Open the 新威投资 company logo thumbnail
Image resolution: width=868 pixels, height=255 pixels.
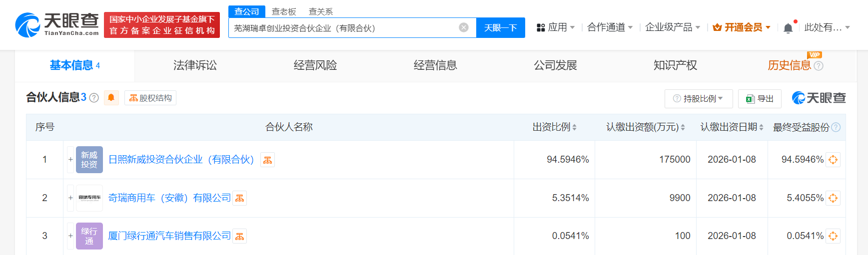click(x=89, y=160)
